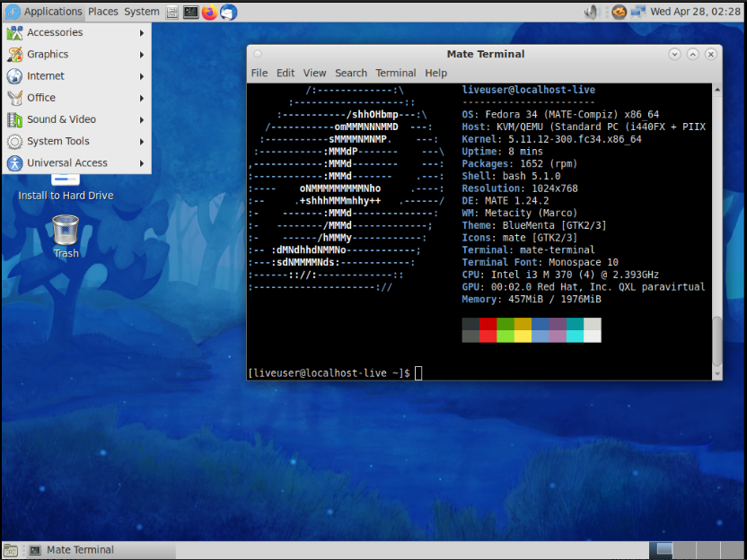
Task: Click the bright red color block in neofetch palette
Action: (488, 337)
